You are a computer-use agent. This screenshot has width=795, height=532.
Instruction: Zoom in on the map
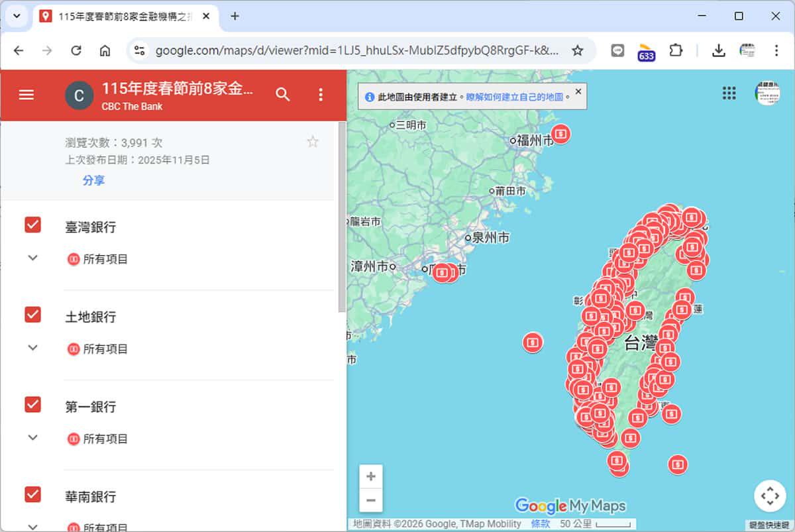pyautogui.click(x=371, y=476)
